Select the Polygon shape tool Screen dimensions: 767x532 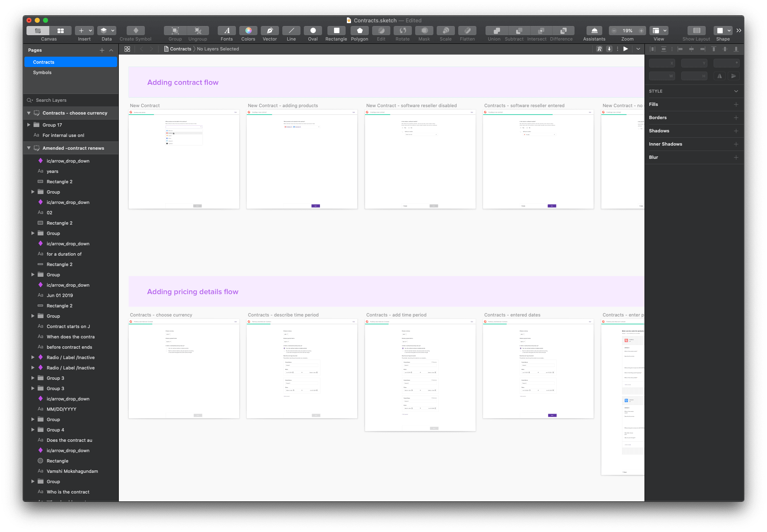coord(360,31)
